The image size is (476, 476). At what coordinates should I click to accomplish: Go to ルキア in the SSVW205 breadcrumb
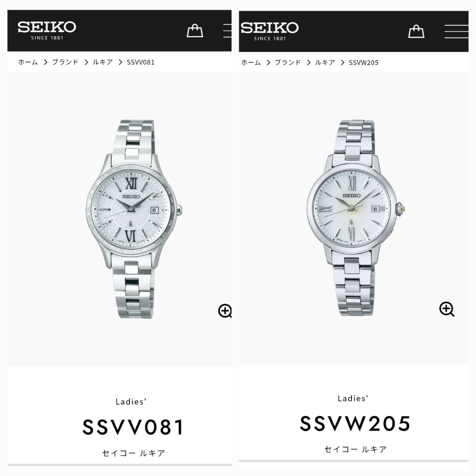pyautogui.click(x=325, y=62)
